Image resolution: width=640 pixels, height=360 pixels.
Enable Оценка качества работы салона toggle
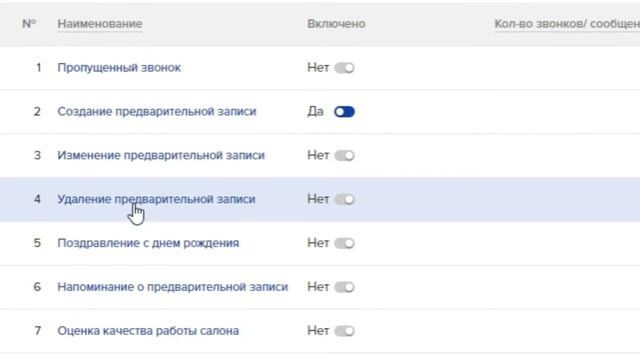(344, 331)
